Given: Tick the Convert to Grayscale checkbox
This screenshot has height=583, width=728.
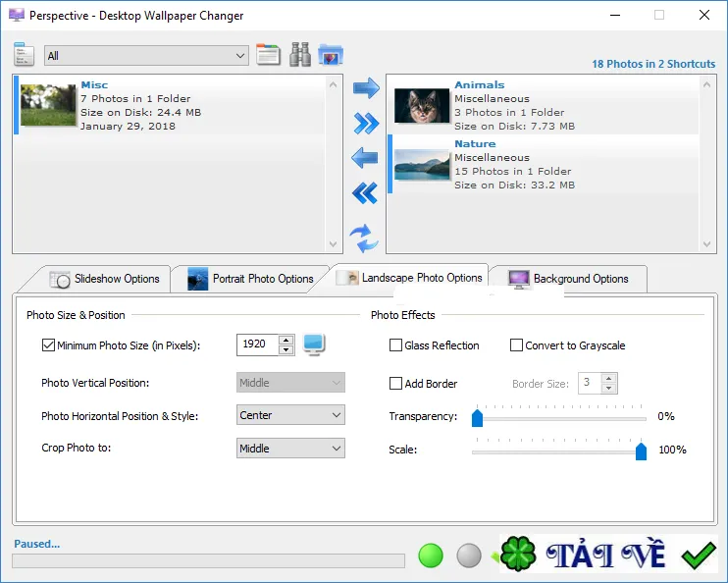Looking at the screenshot, I should [516, 345].
